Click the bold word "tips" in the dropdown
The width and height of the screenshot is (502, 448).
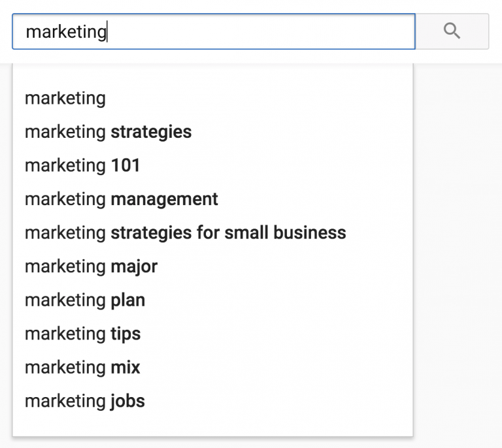point(125,334)
